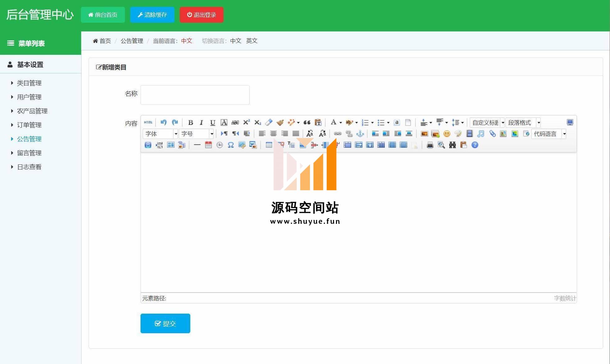Image resolution: width=610 pixels, height=364 pixels.
Task: Open 农产品管理 in sidebar menu
Action: click(x=32, y=111)
